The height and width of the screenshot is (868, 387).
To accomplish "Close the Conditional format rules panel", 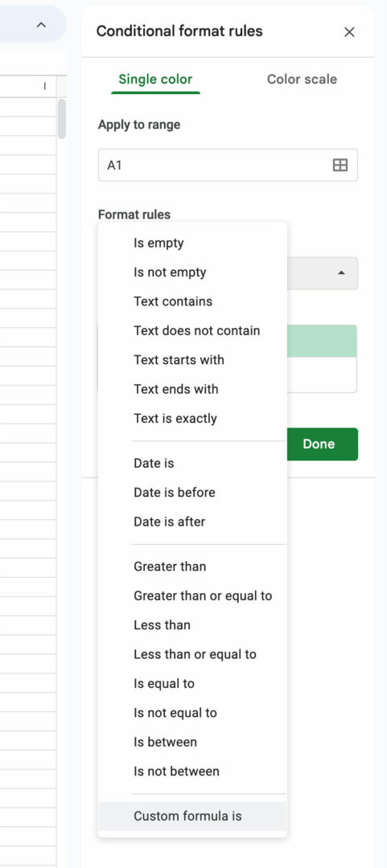I will click(x=349, y=32).
